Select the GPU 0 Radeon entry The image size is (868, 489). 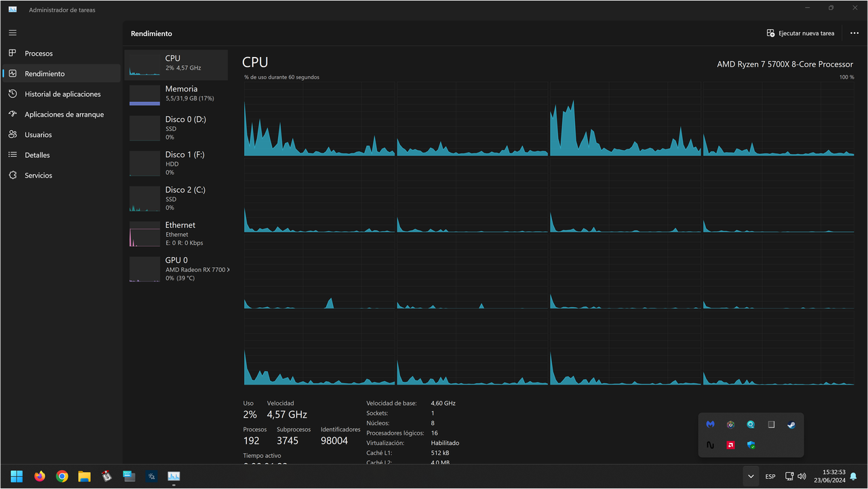pyautogui.click(x=176, y=269)
